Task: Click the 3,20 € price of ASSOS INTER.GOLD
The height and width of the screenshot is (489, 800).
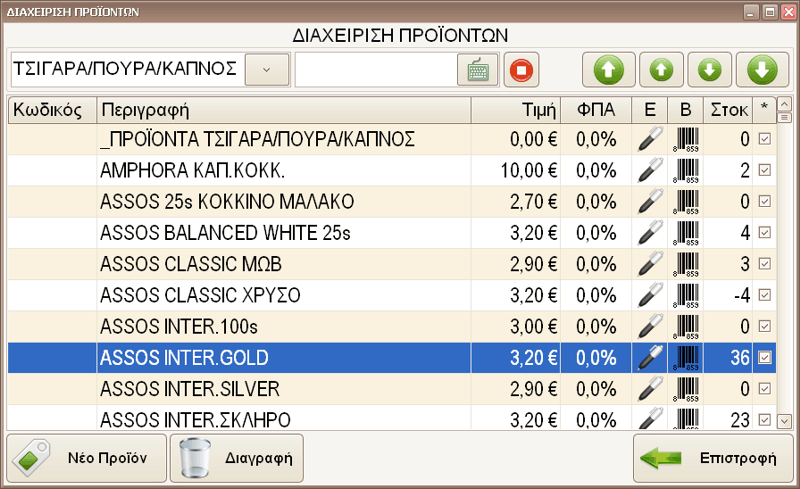Action: [x=534, y=357]
